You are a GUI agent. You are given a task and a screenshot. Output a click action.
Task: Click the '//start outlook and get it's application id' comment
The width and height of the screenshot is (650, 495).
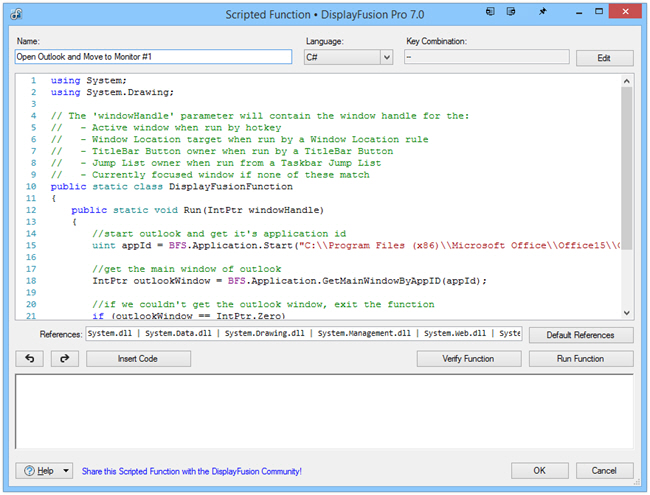pyautogui.click(x=219, y=234)
